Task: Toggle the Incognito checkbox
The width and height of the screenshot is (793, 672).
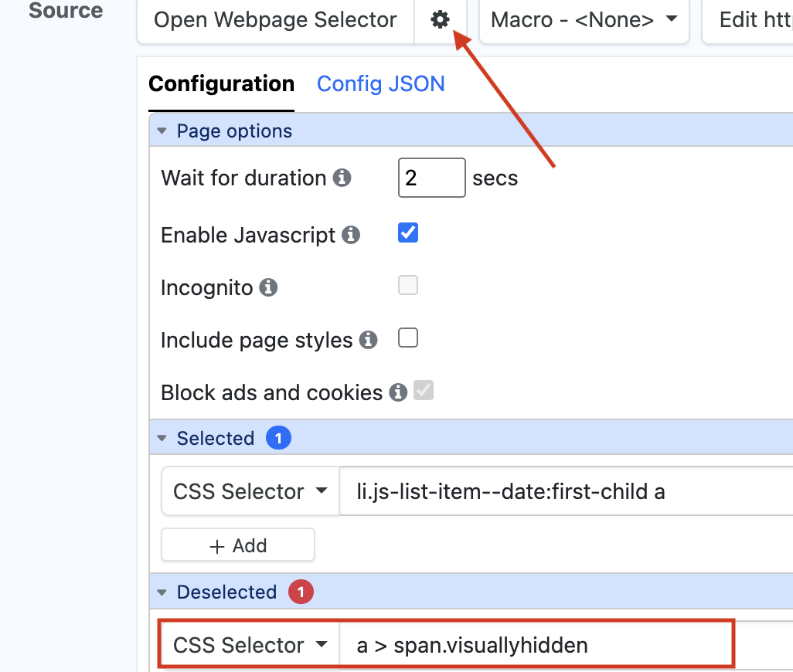Action: 408,285
